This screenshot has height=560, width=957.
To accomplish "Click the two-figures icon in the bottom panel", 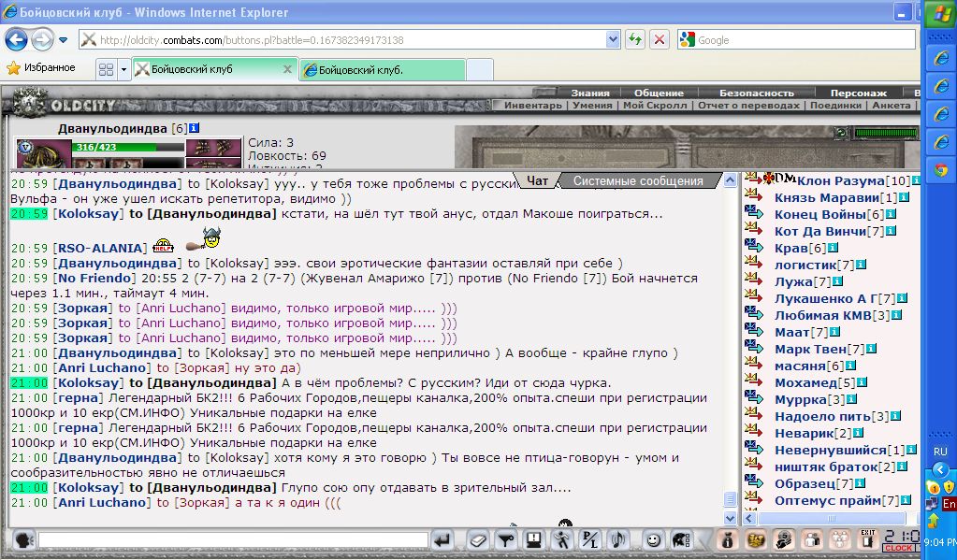I will [x=812, y=539].
